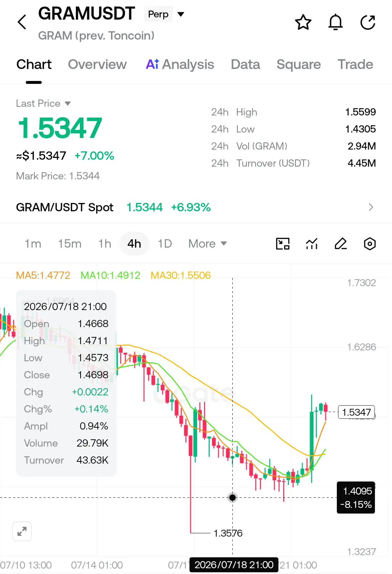Select the 4h timeframe
The width and height of the screenshot is (392, 574).
click(134, 244)
